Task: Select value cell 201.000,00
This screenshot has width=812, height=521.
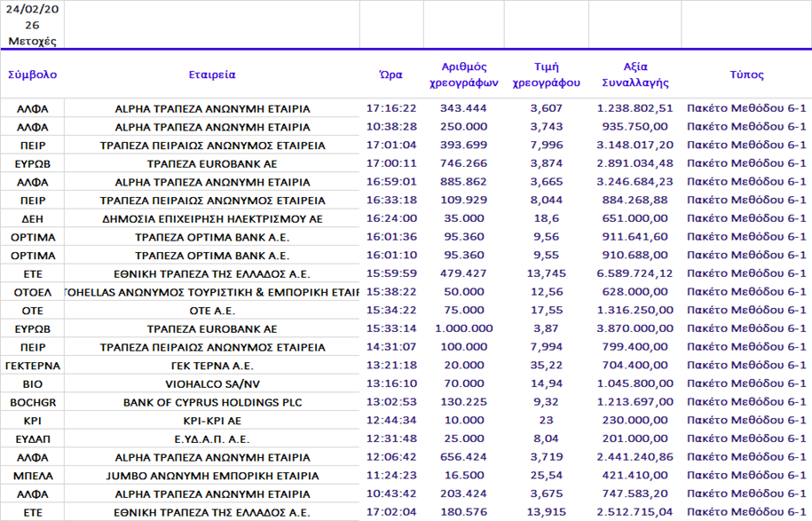Action: coord(635,438)
